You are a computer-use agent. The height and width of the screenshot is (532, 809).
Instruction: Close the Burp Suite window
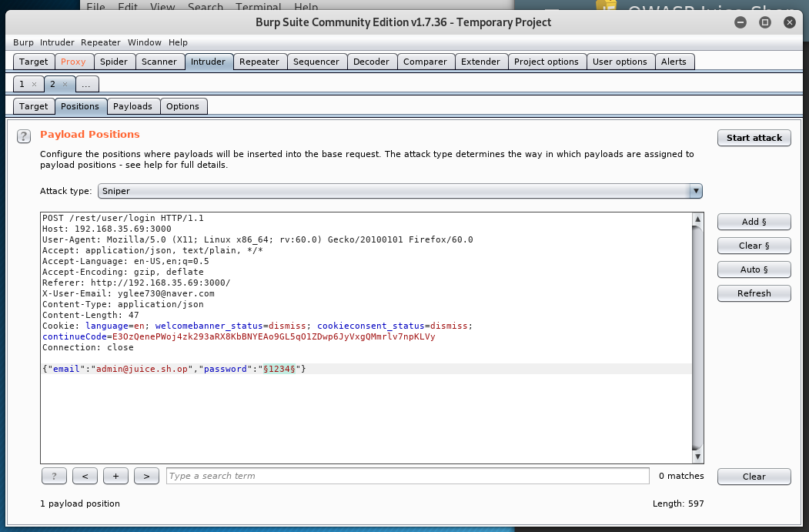(x=790, y=22)
